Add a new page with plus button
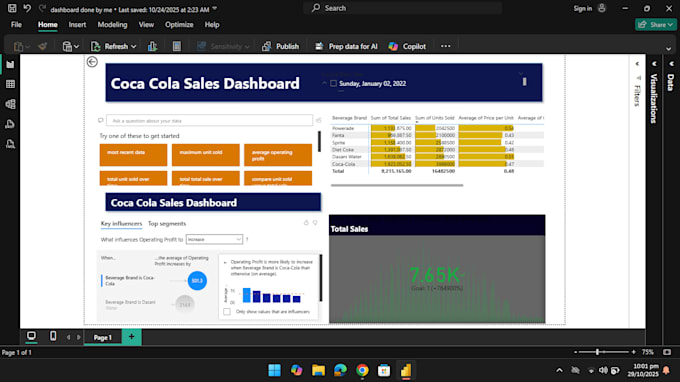The width and height of the screenshot is (680, 382). (x=131, y=337)
